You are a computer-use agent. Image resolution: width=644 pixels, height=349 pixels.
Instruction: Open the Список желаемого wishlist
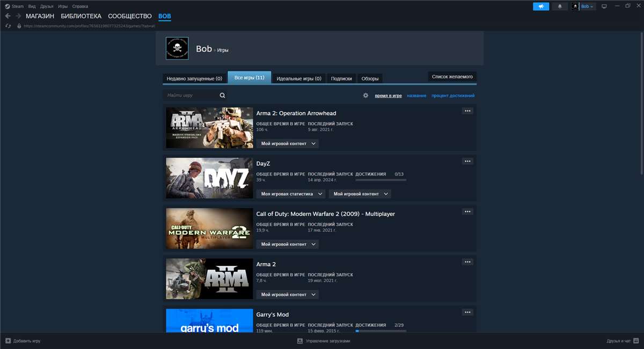pos(451,76)
